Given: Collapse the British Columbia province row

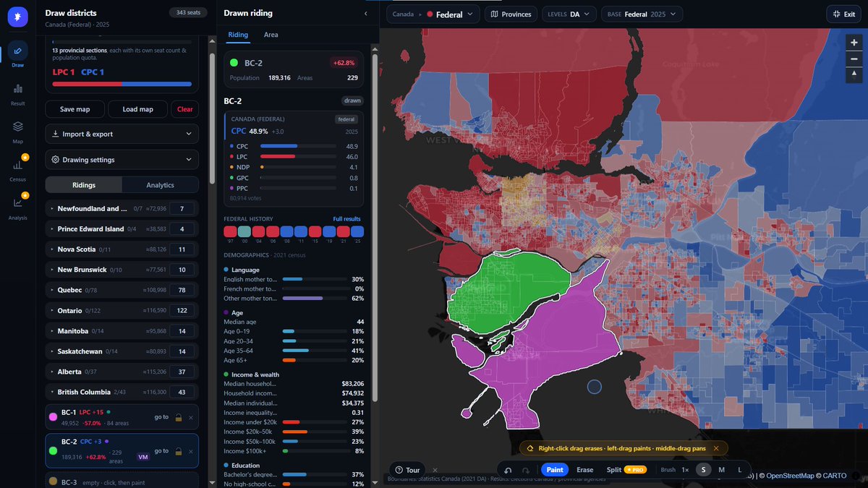Looking at the screenshot, I should pos(122,392).
